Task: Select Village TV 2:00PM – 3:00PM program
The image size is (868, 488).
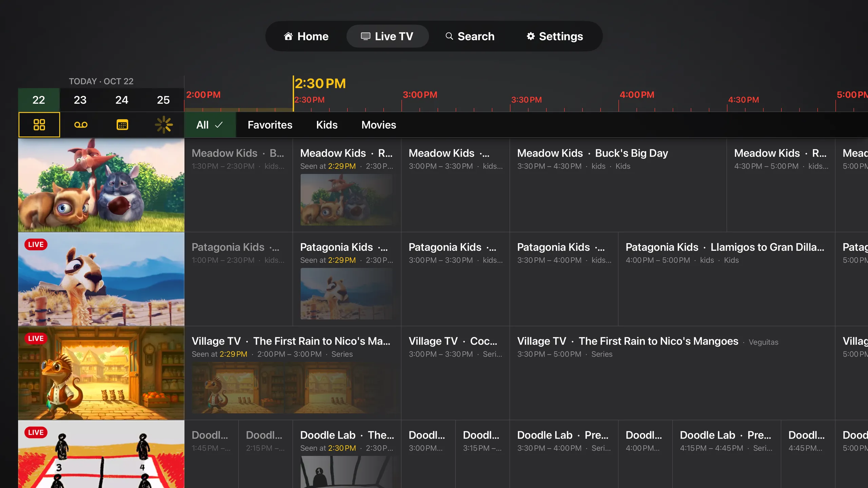Action: coord(293,373)
